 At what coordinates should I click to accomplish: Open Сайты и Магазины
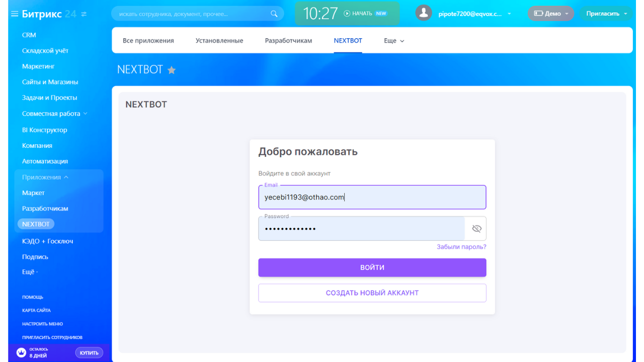click(50, 82)
